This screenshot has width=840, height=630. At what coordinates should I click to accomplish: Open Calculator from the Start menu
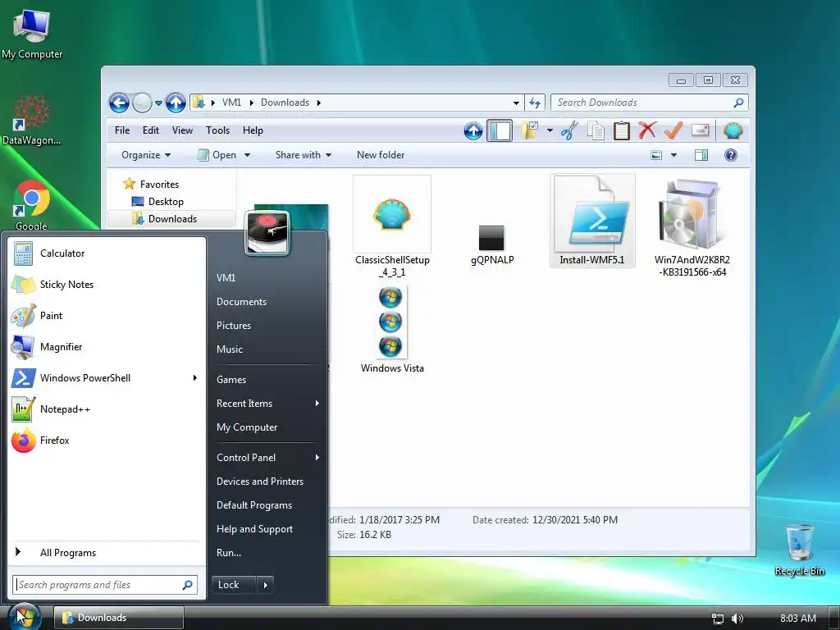click(x=106, y=253)
